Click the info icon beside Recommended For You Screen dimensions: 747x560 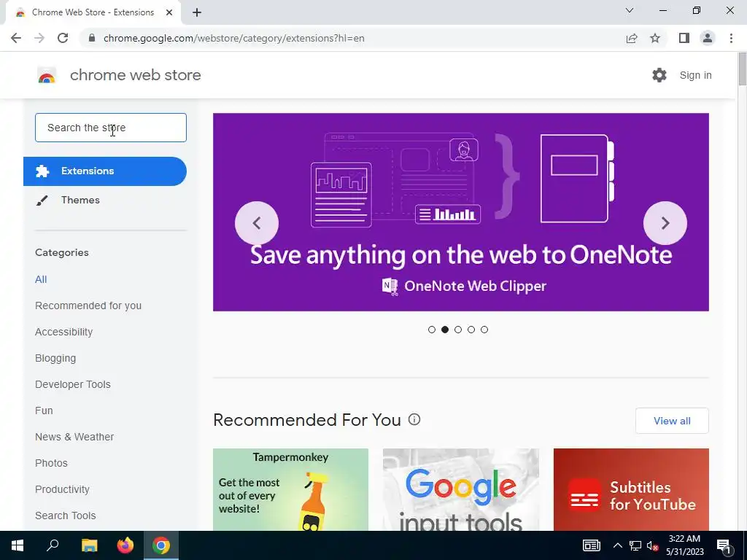tap(414, 419)
